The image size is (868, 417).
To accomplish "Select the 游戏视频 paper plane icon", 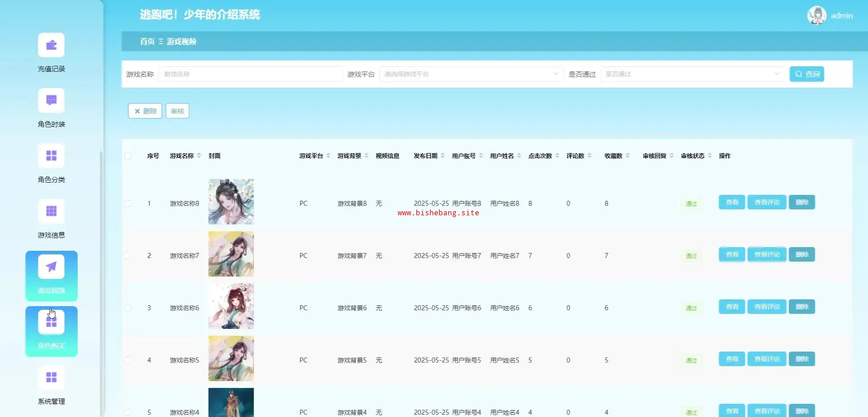I will click(x=51, y=267).
